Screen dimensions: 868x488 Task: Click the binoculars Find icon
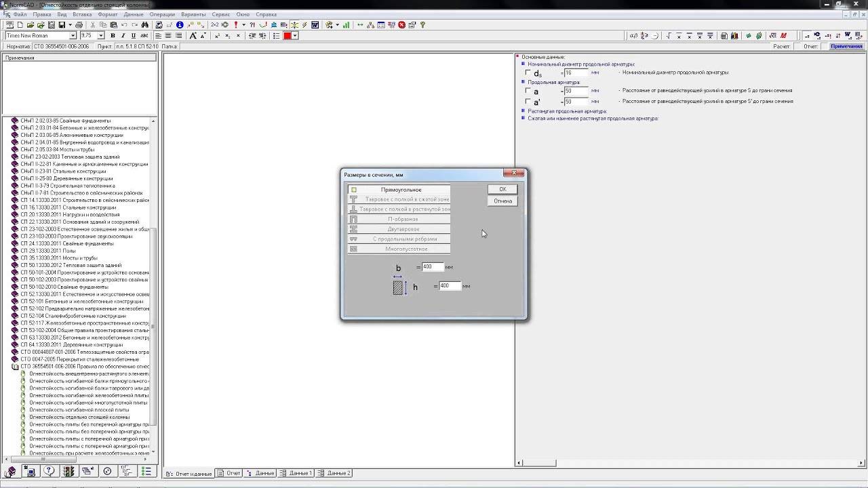click(144, 24)
